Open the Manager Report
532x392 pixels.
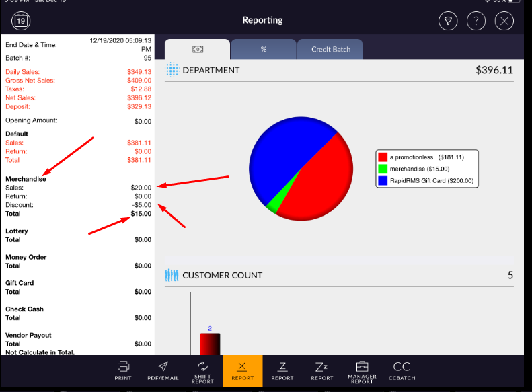tap(361, 370)
